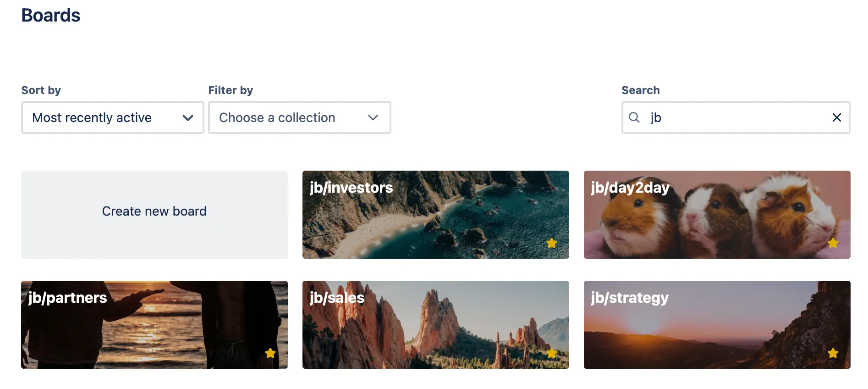Click the jb/investors board title
The width and height of the screenshot is (868, 389).
pos(351,188)
